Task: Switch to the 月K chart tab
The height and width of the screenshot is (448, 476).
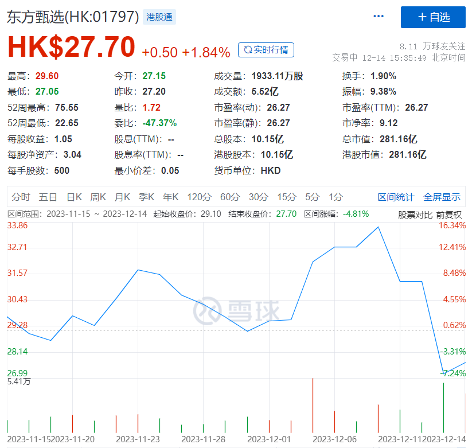Action: point(122,197)
